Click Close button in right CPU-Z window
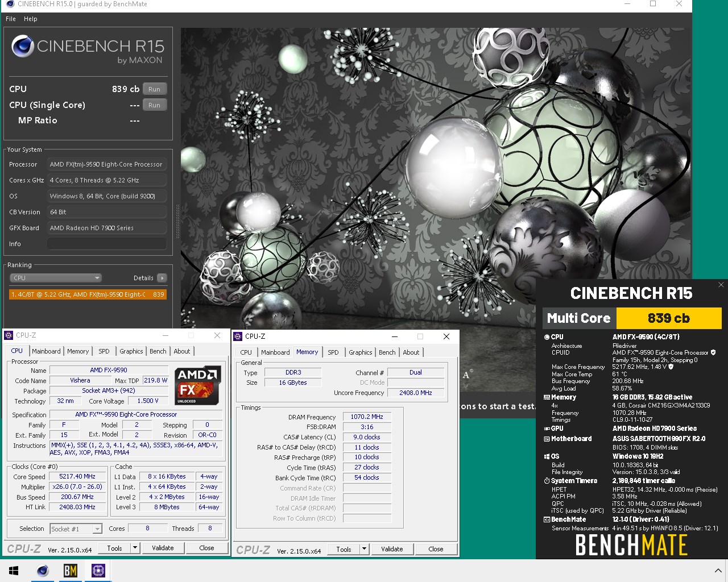 click(x=436, y=549)
